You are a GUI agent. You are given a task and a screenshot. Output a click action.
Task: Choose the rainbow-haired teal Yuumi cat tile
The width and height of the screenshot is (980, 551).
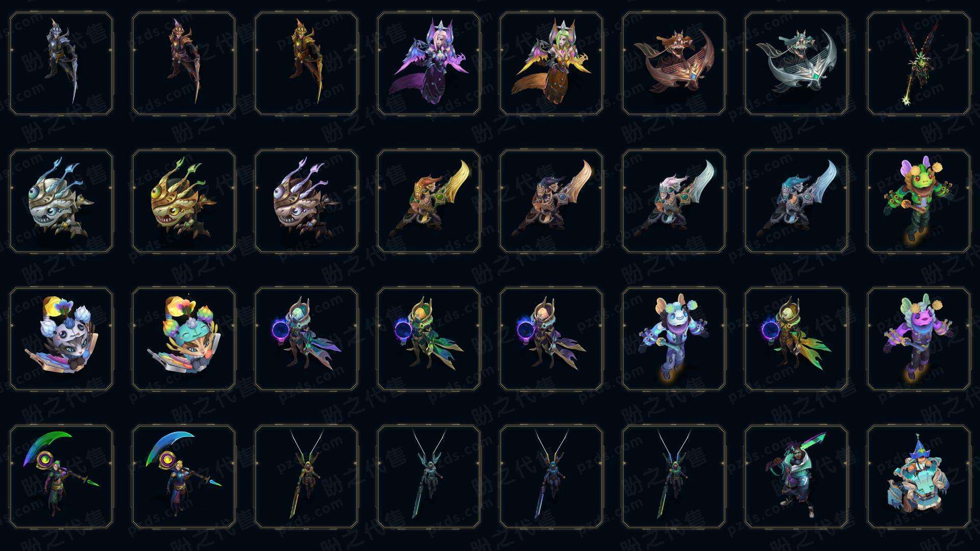[184, 339]
